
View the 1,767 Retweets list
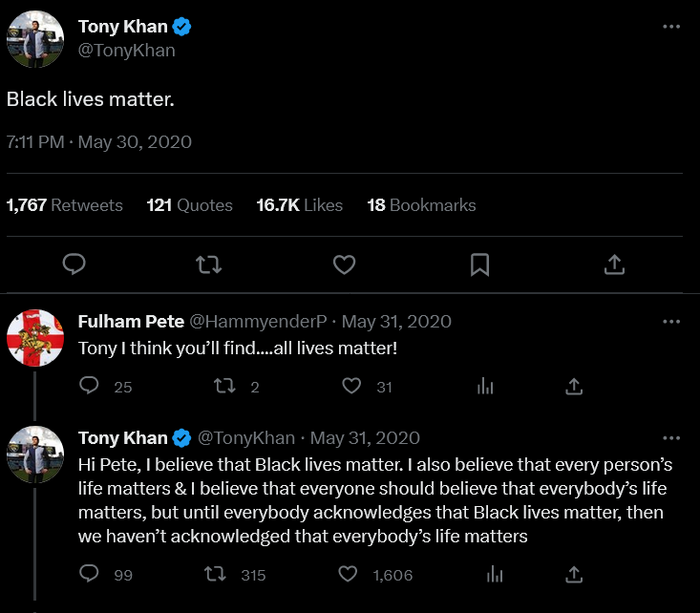[x=64, y=205]
